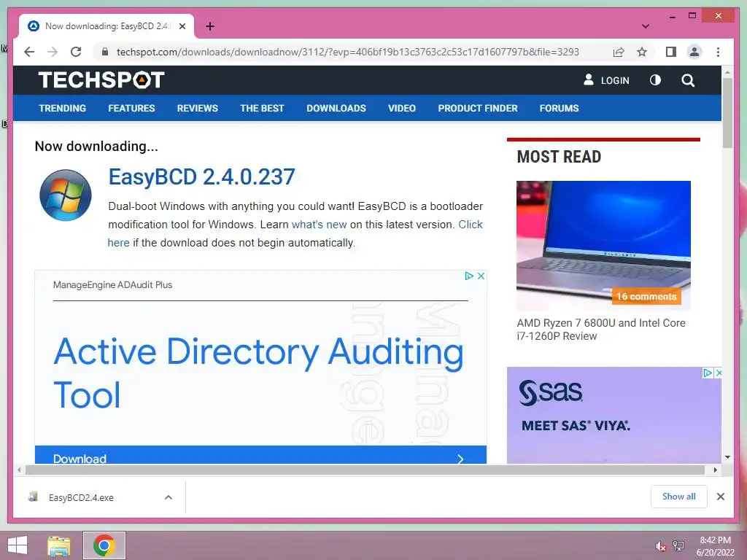Screen dimensions: 747x560
Task: View site info via the padlock icon
Action: tap(105, 52)
